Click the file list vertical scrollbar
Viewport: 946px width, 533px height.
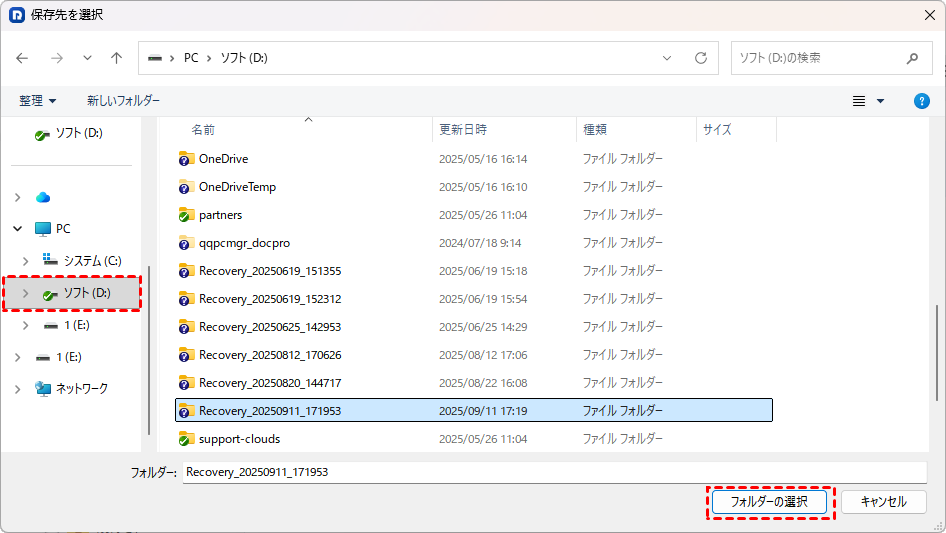pyautogui.click(x=936, y=353)
